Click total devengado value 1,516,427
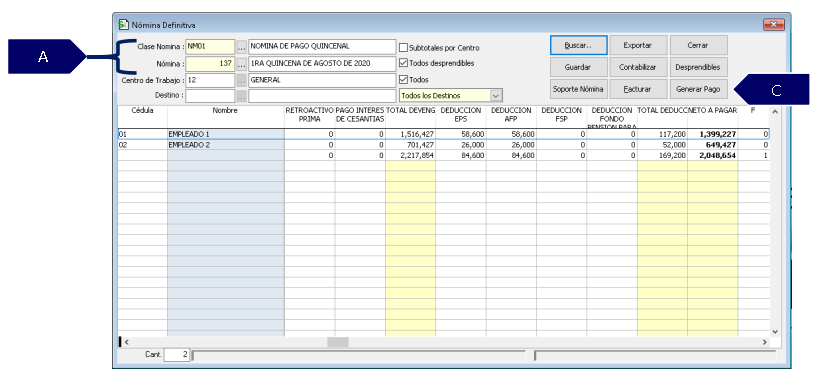The height and width of the screenshot is (375, 814). (411, 134)
